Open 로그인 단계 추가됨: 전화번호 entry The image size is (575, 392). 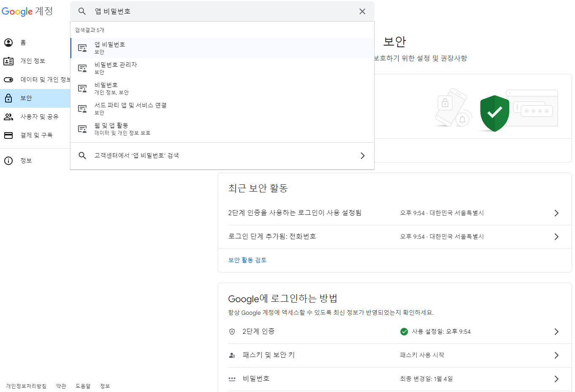click(395, 237)
